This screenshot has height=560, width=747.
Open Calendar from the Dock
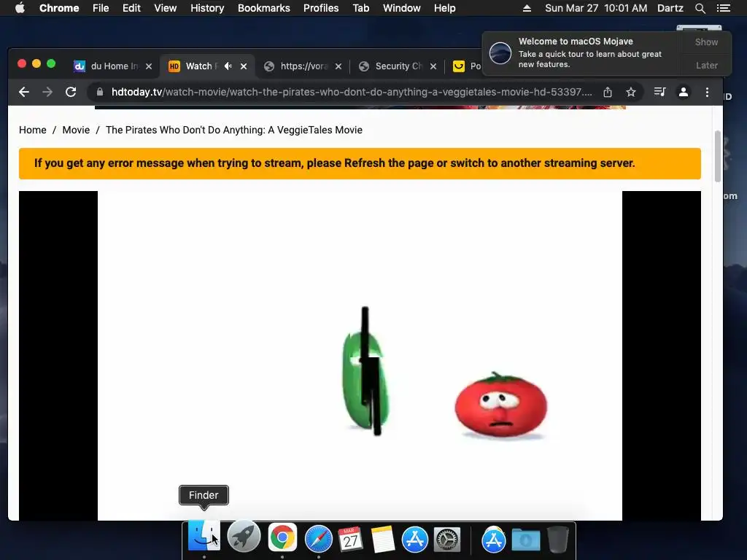(x=351, y=539)
